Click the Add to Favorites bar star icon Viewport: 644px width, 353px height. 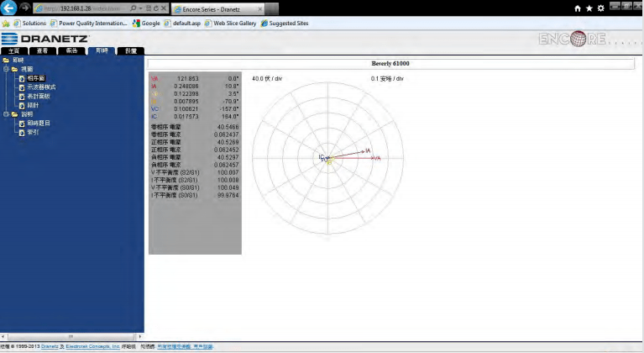click(6, 24)
